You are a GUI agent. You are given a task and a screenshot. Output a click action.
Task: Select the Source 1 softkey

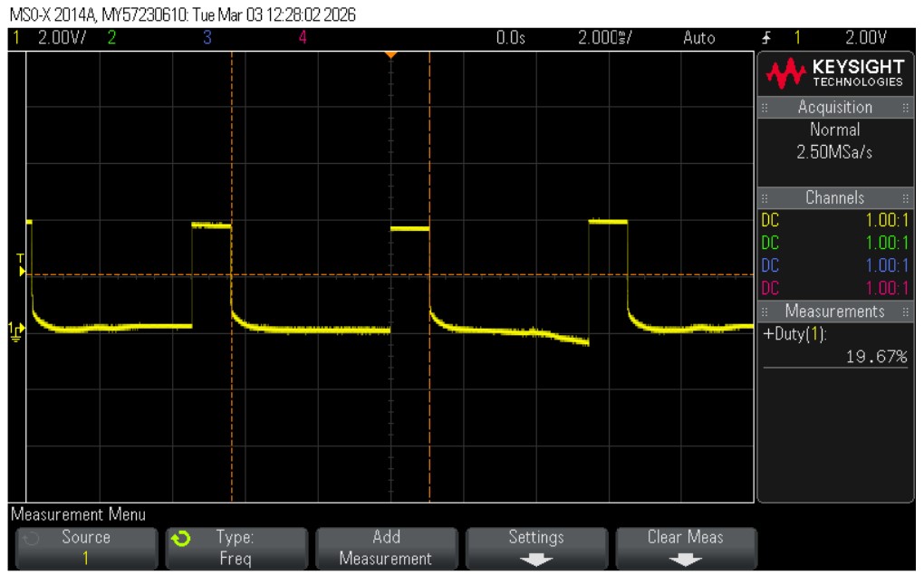click(86, 548)
